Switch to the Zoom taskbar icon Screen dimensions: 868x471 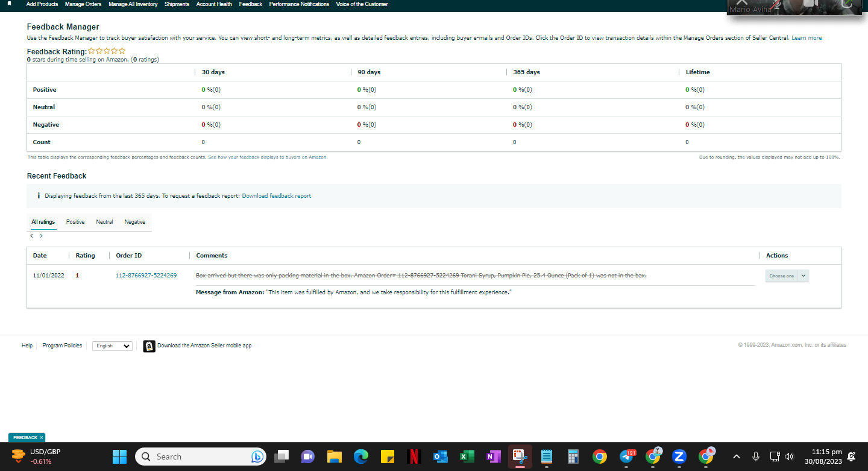pyautogui.click(x=679, y=457)
